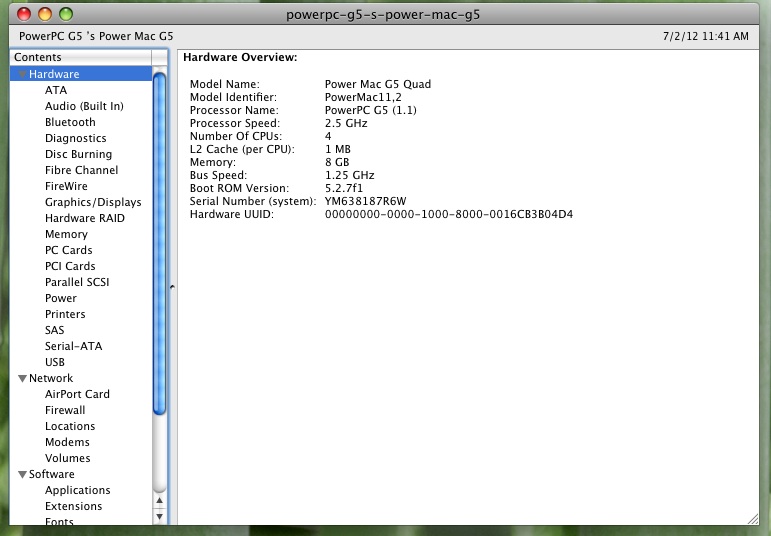The height and width of the screenshot is (536, 771).
Task: Select Fibre Channel entry
Action: click(82, 170)
